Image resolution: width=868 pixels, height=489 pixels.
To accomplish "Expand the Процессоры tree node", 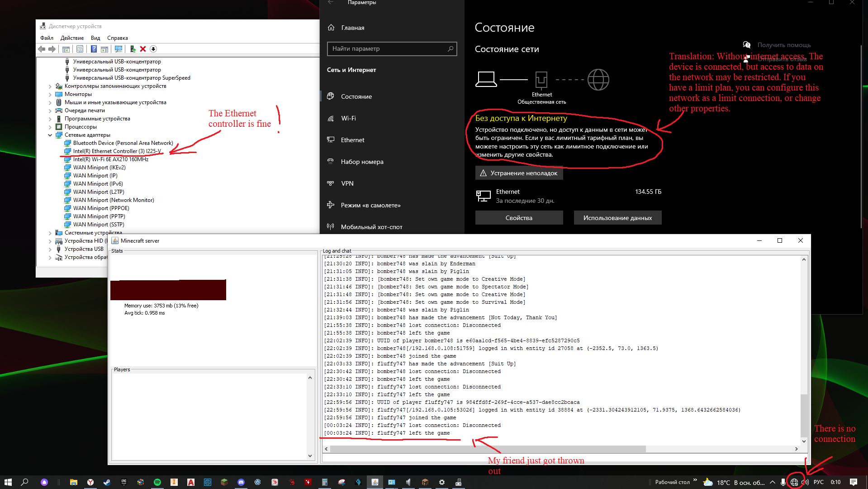I will pyautogui.click(x=50, y=127).
